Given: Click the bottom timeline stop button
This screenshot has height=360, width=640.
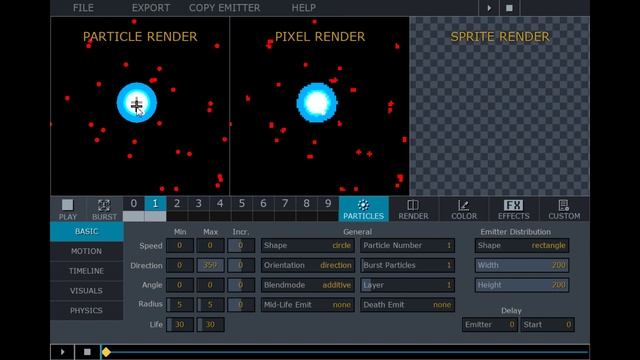Looking at the screenshot, I should pos(87,352).
